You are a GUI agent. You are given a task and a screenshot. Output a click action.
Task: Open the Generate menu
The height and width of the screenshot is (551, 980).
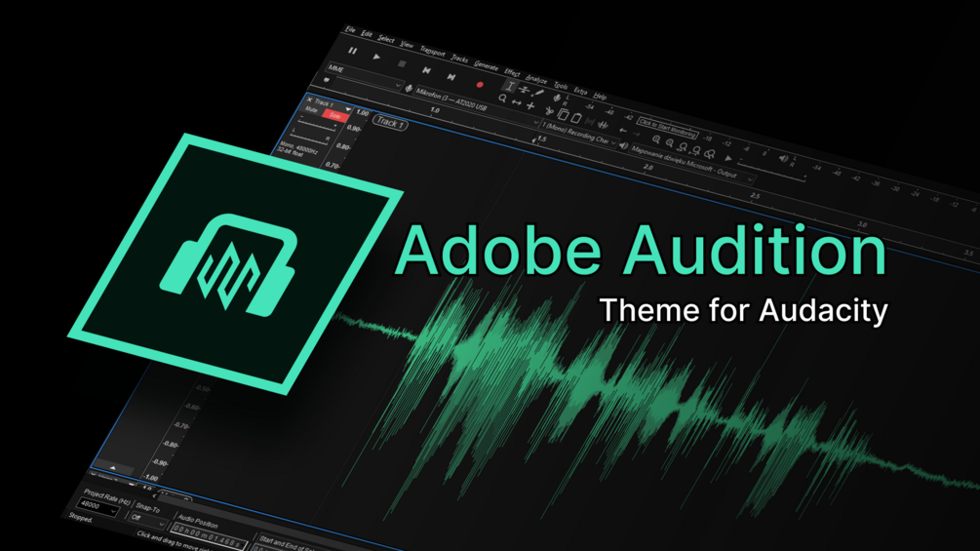[x=486, y=65]
